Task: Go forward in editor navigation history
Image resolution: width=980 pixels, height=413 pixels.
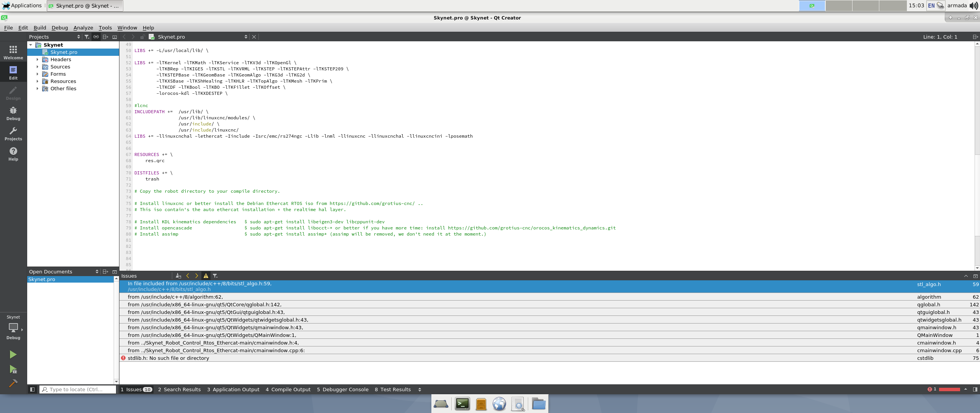Action: click(x=133, y=37)
